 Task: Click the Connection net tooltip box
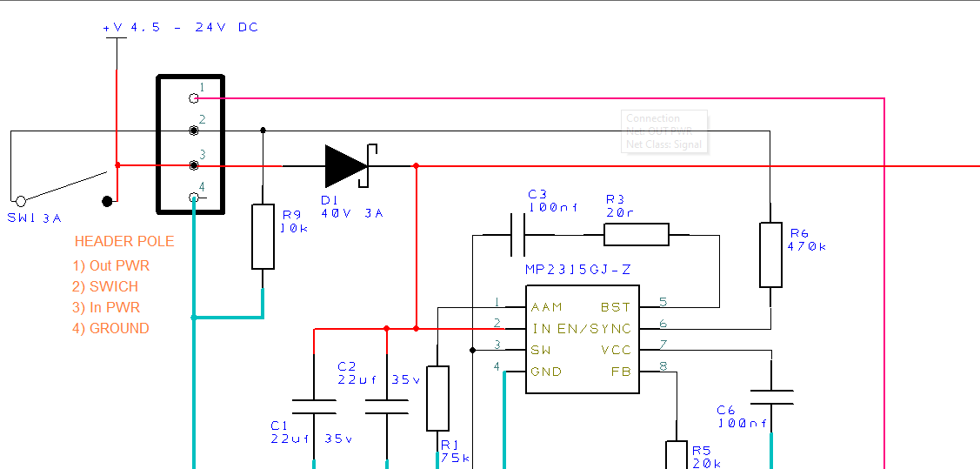(x=663, y=131)
